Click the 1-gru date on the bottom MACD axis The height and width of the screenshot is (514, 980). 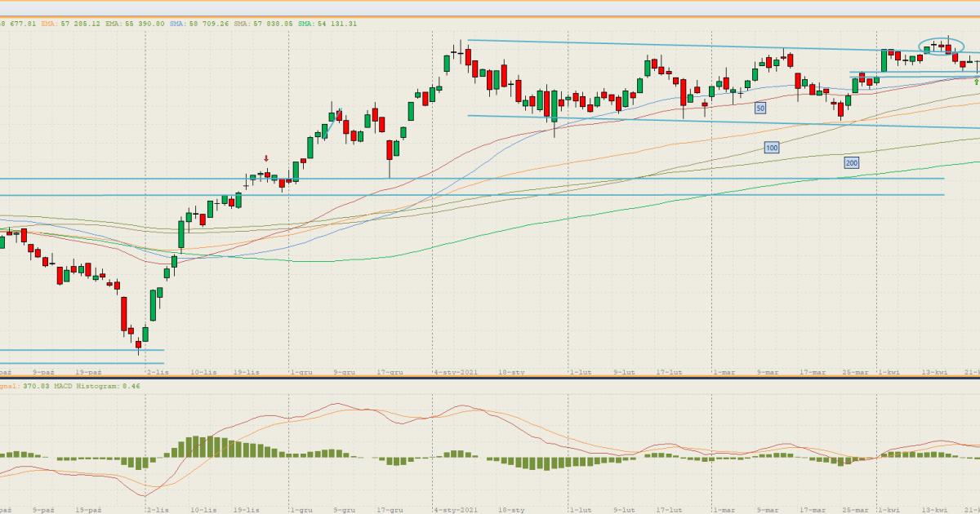click(x=301, y=509)
